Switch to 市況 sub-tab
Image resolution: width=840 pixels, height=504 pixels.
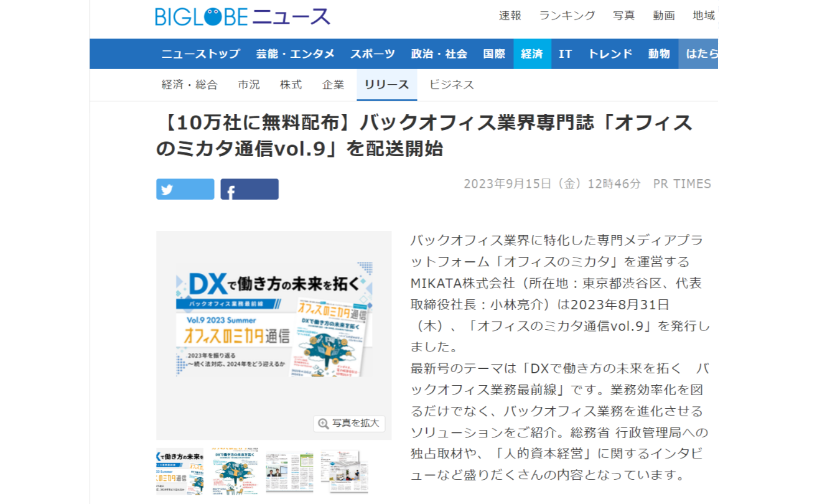click(x=249, y=85)
